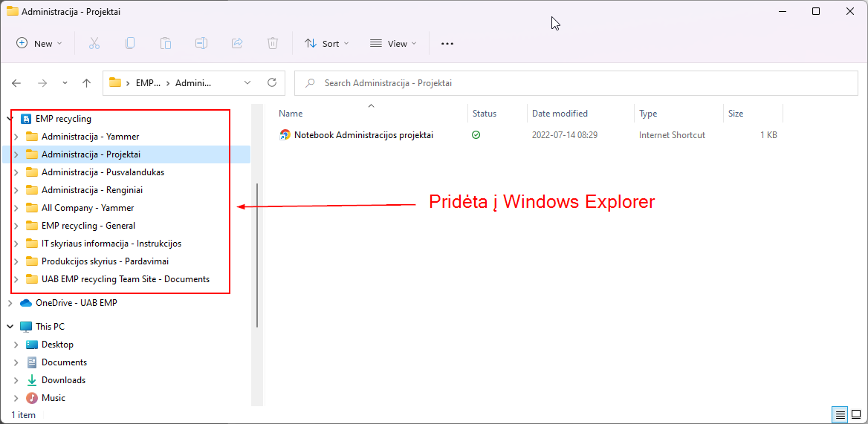Refresh the current folder view
Image resolution: width=868 pixels, height=424 pixels.
(x=272, y=82)
